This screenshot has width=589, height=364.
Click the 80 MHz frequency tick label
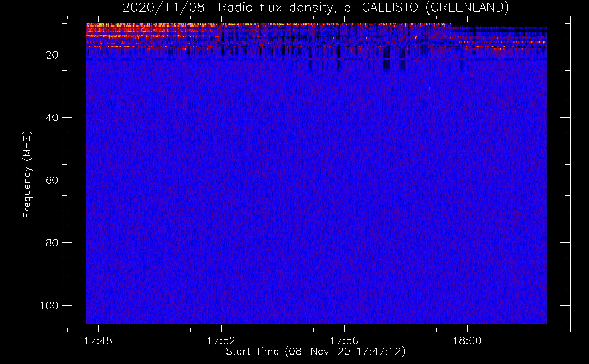(x=52, y=243)
